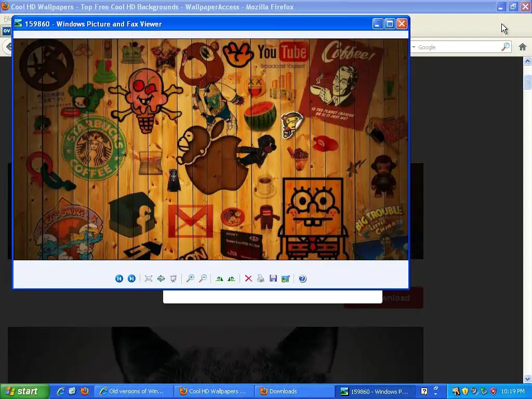
Task: Save a copy with the floppy disk icon
Action: pyautogui.click(x=273, y=278)
